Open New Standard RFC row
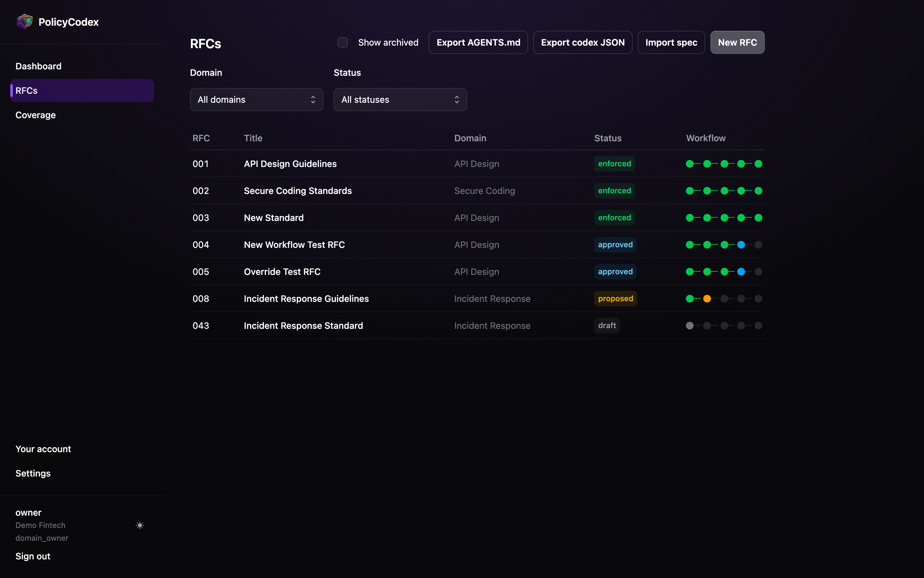The width and height of the screenshot is (924, 578). (477, 217)
